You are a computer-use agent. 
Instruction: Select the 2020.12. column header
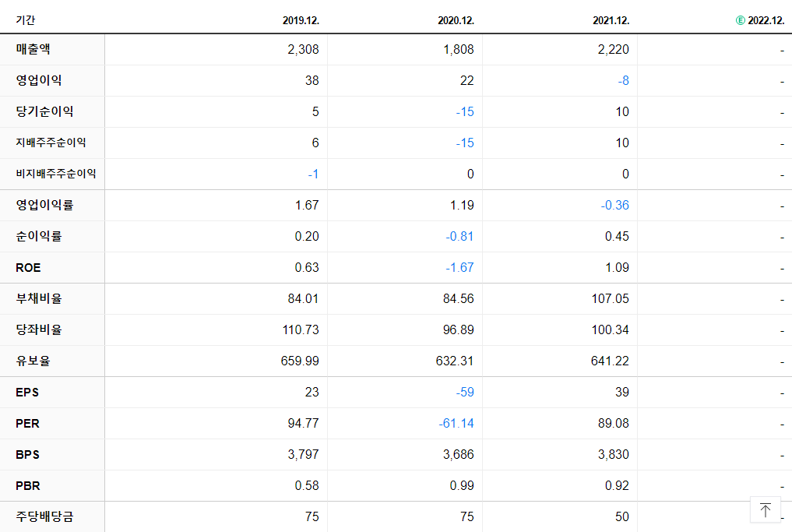tap(456, 20)
